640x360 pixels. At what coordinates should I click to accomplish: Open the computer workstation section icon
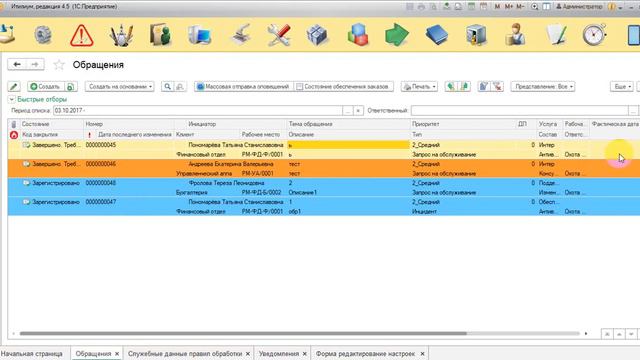[200, 35]
